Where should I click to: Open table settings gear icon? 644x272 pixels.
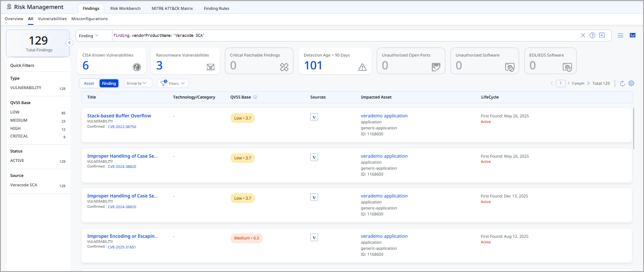click(631, 84)
